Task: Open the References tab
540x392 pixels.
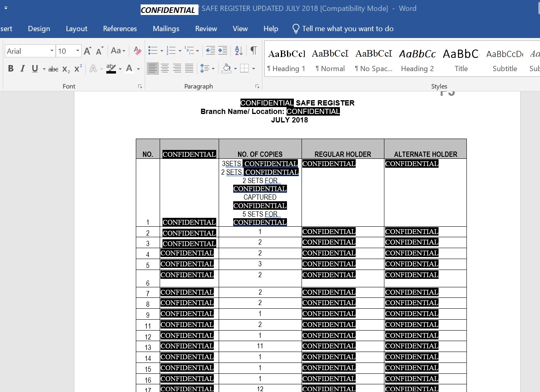Action: (120, 29)
